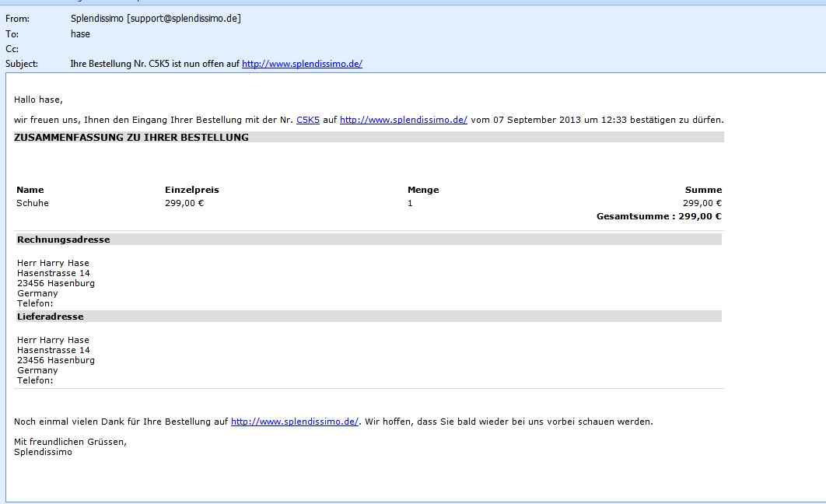Click greeting text 'Hallo hase,'
This screenshot has height=504, width=826.
(38, 100)
